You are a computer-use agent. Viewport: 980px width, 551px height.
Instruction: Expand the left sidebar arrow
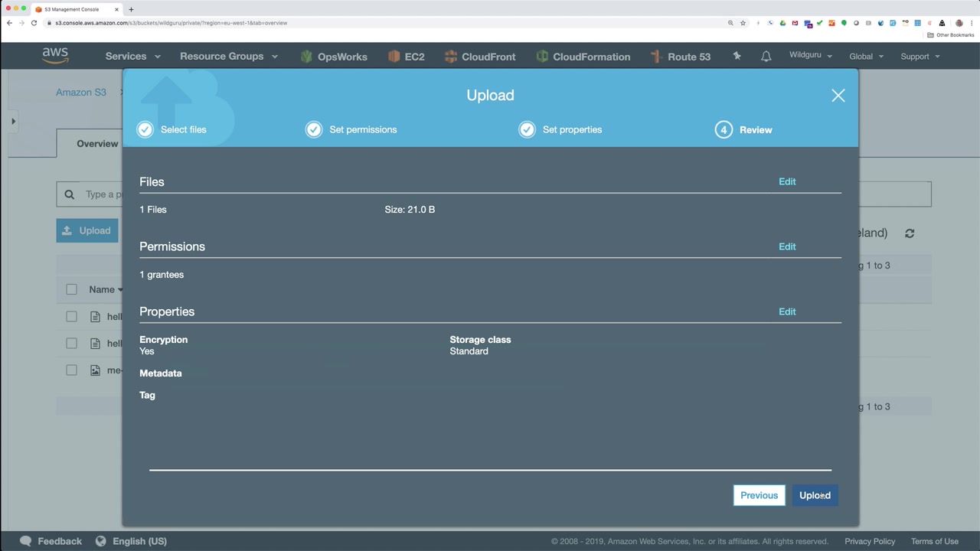[13, 121]
